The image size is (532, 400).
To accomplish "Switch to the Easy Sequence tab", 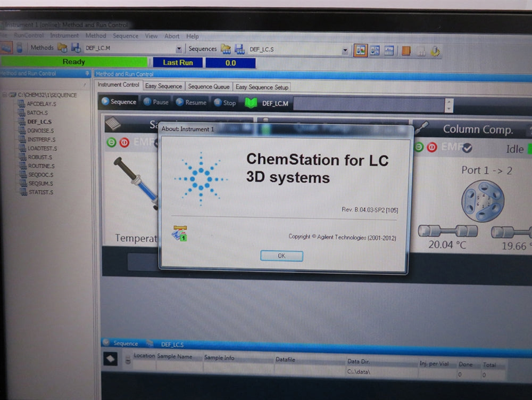I will tap(163, 86).
